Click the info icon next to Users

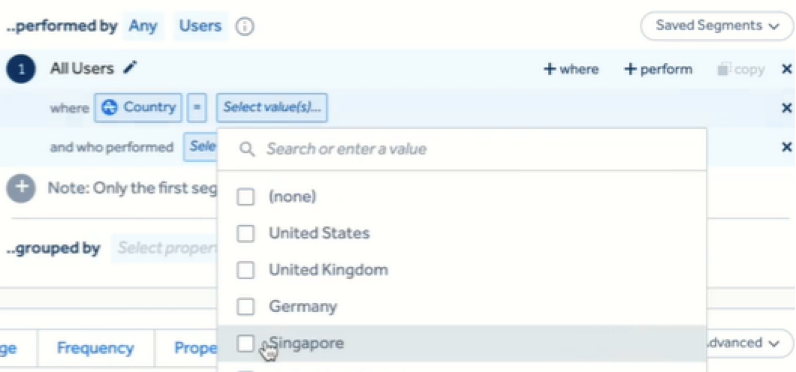245,26
